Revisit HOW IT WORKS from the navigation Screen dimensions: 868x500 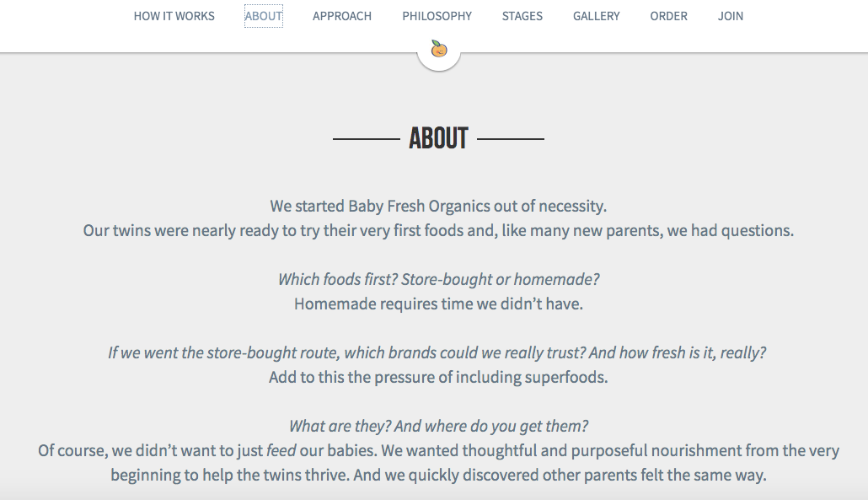tap(174, 16)
